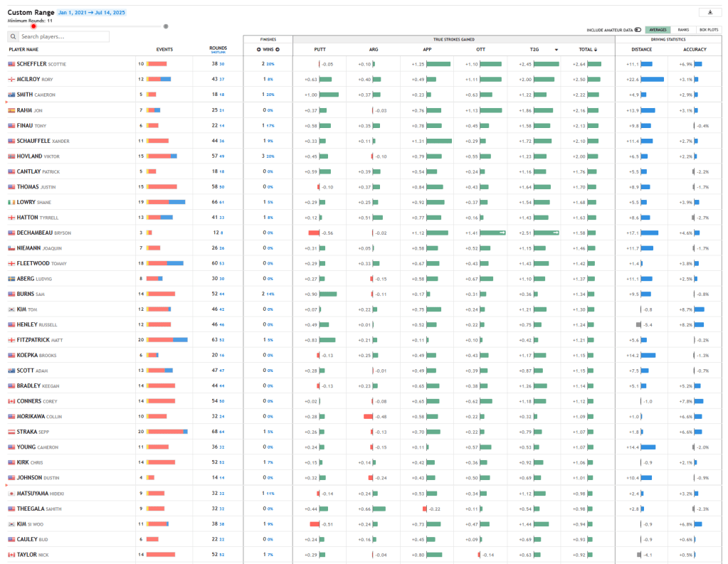Switch to the RANKS view tab

[x=682, y=30]
